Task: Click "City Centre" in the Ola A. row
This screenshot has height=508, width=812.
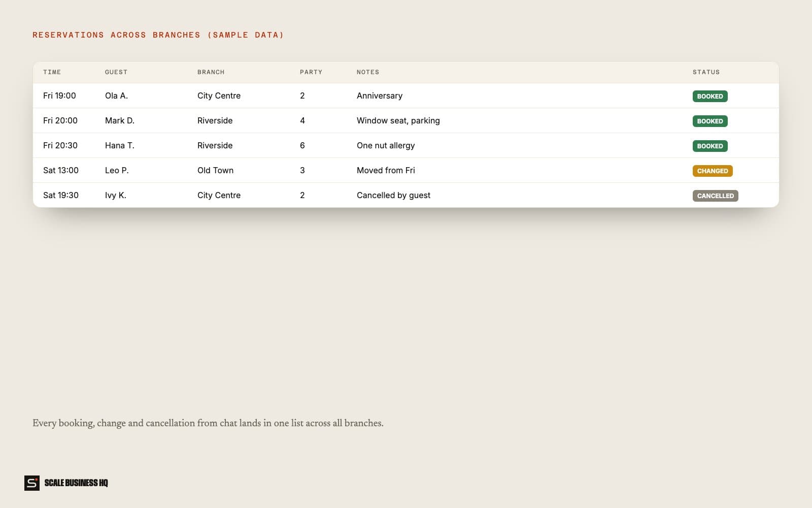Action: point(219,96)
